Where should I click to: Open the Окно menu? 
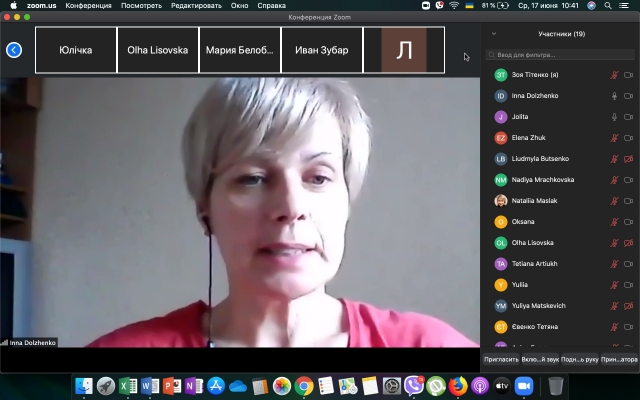pyautogui.click(x=240, y=6)
